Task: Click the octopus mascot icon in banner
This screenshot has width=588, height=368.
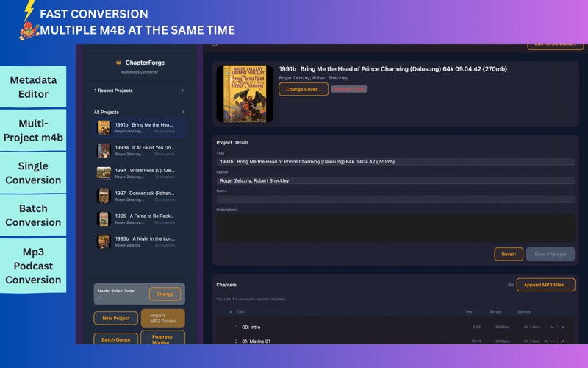Action: [x=29, y=31]
